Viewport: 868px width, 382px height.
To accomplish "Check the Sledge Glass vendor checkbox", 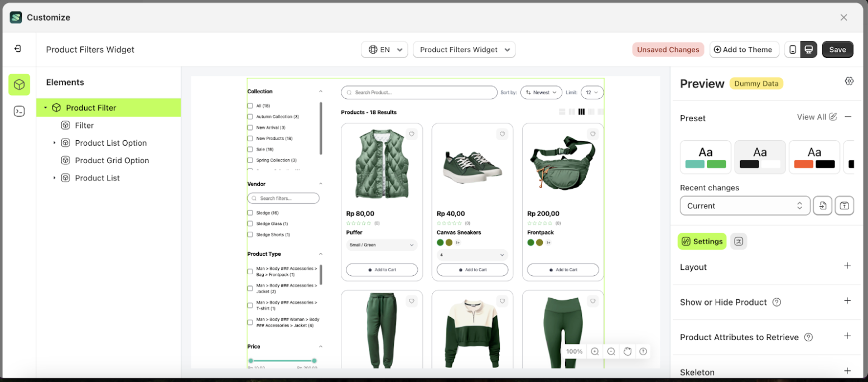I will [250, 224].
